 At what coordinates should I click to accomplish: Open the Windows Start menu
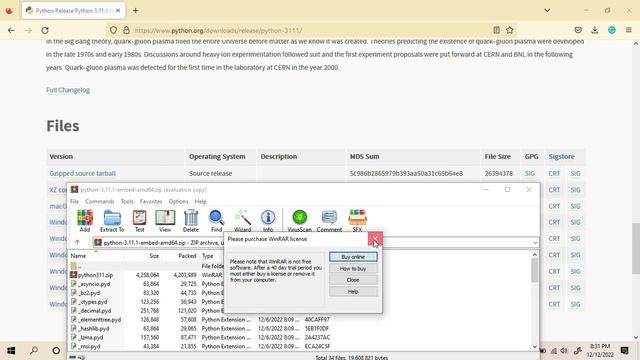(x=11, y=350)
